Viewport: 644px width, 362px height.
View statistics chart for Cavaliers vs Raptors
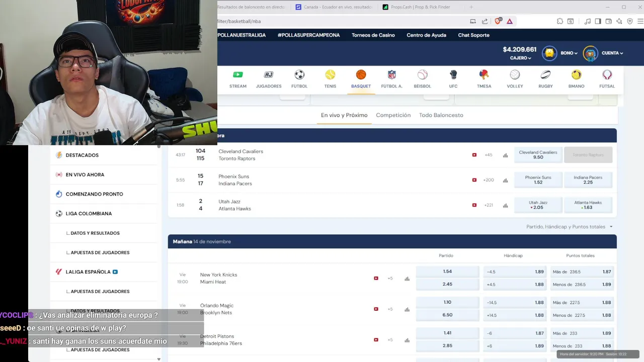pyautogui.click(x=505, y=155)
